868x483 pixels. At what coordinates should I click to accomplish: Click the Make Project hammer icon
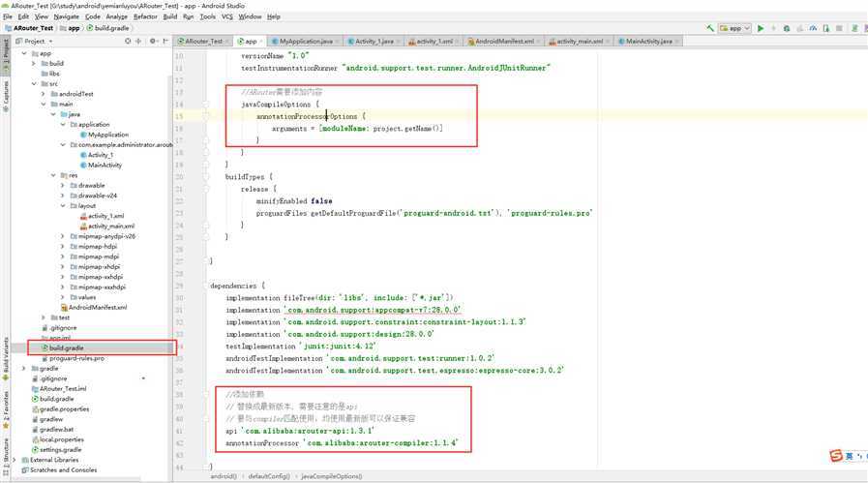point(710,28)
